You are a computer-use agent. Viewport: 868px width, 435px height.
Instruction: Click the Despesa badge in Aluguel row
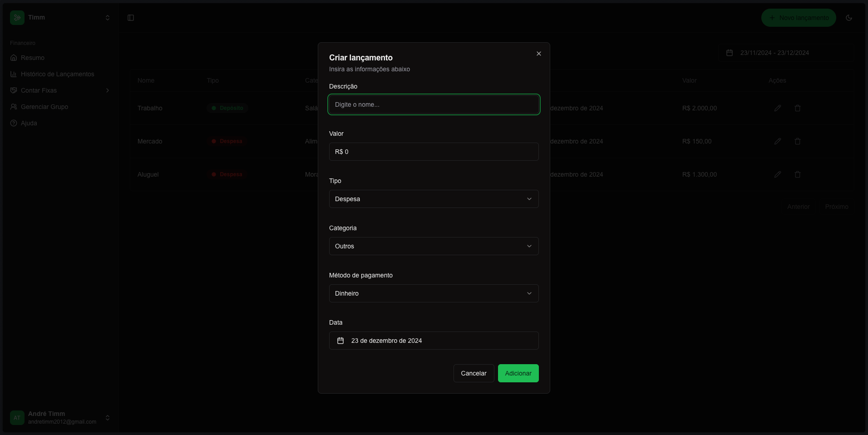tap(227, 174)
